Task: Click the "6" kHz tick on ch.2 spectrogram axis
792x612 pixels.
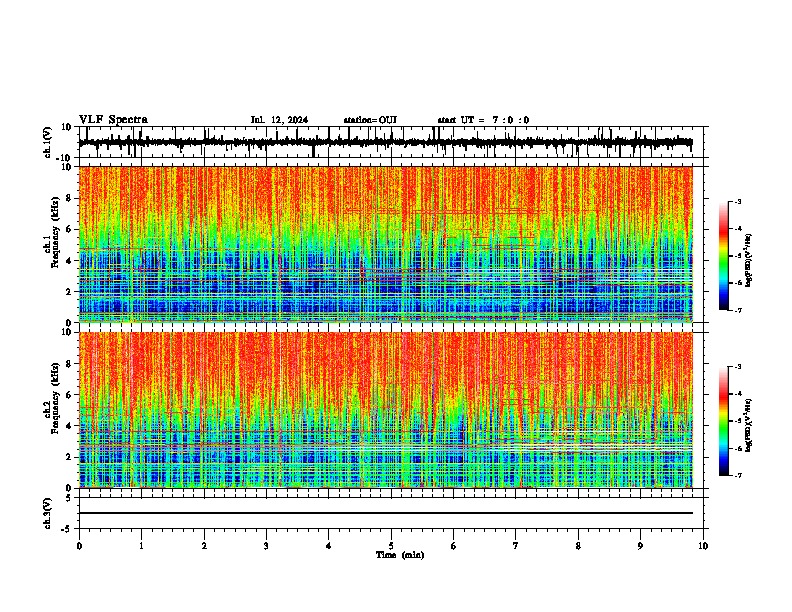Action: point(70,395)
